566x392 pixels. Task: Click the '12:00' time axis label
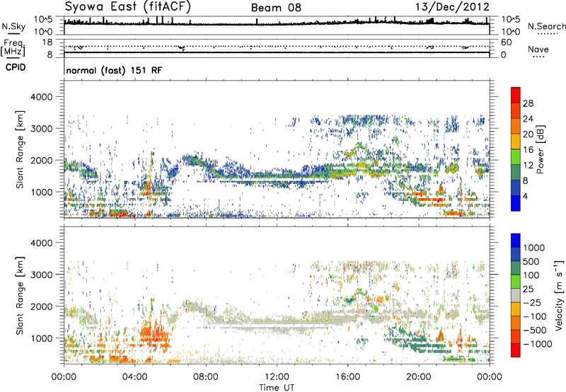[277, 377]
